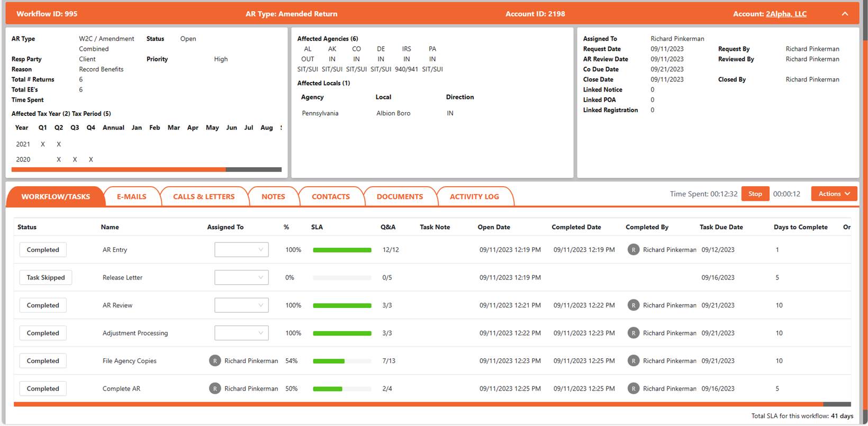868x426 pixels.
Task: Click the Days to Complete column header
Action: click(x=801, y=227)
